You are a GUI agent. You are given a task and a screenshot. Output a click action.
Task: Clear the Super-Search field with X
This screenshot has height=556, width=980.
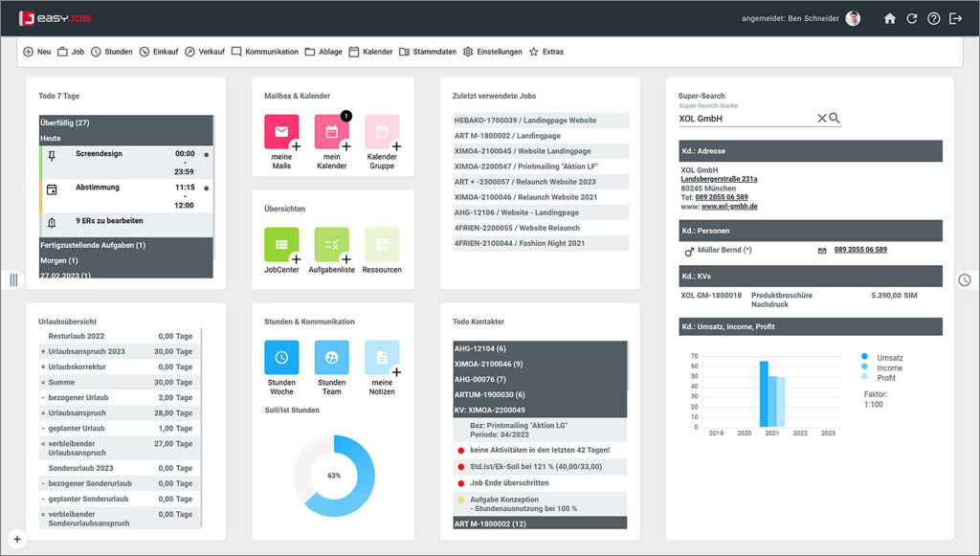[x=821, y=118]
